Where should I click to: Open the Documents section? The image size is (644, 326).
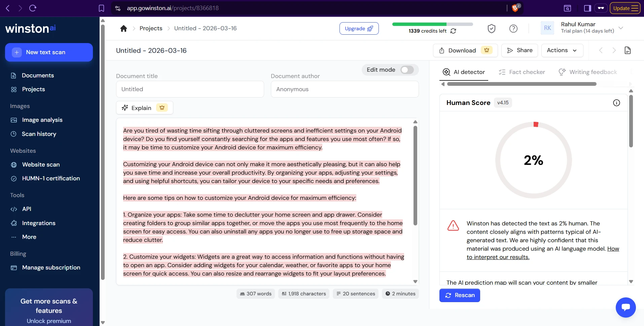coord(37,75)
